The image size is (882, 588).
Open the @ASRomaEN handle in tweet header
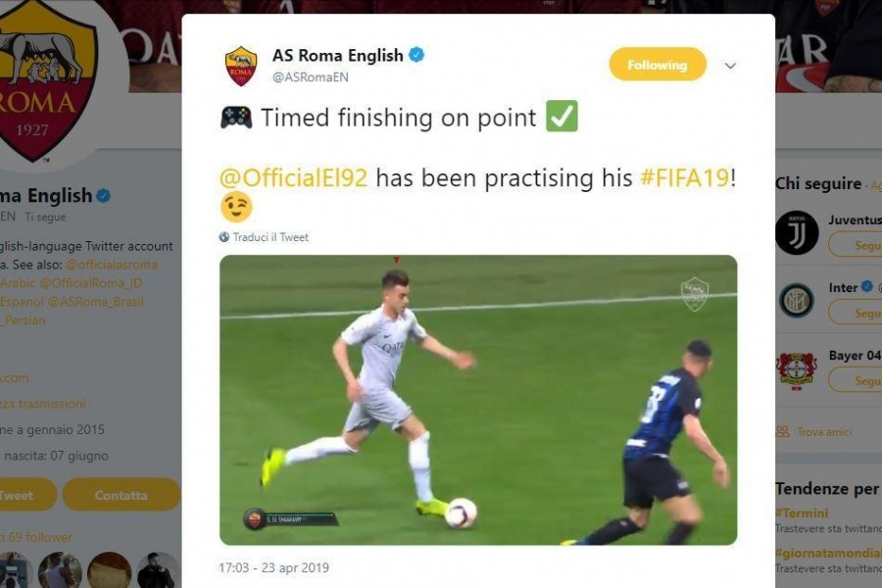coord(310,77)
